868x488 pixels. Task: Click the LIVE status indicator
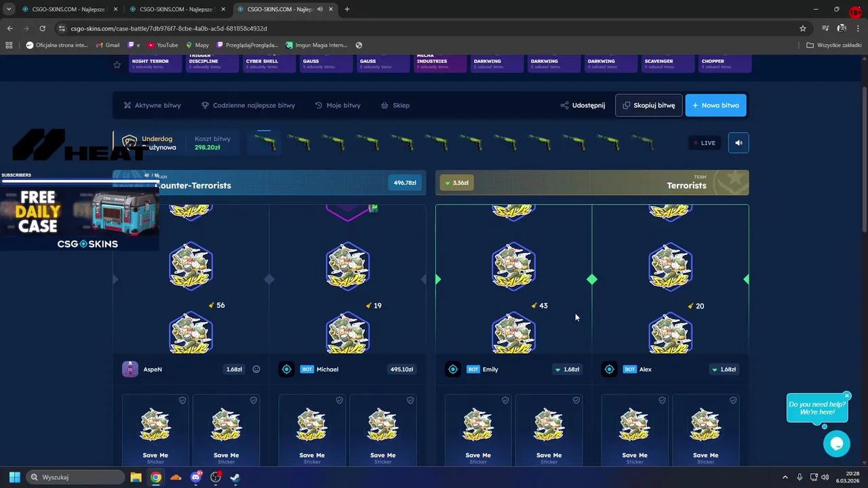pos(705,143)
